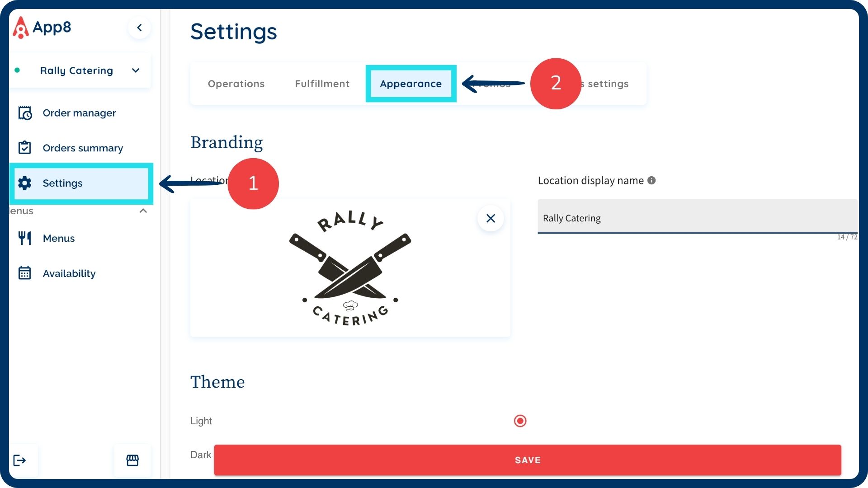The width and height of the screenshot is (868, 488).
Task: Collapse the Menus section chevron
Action: [x=143, y=211]
